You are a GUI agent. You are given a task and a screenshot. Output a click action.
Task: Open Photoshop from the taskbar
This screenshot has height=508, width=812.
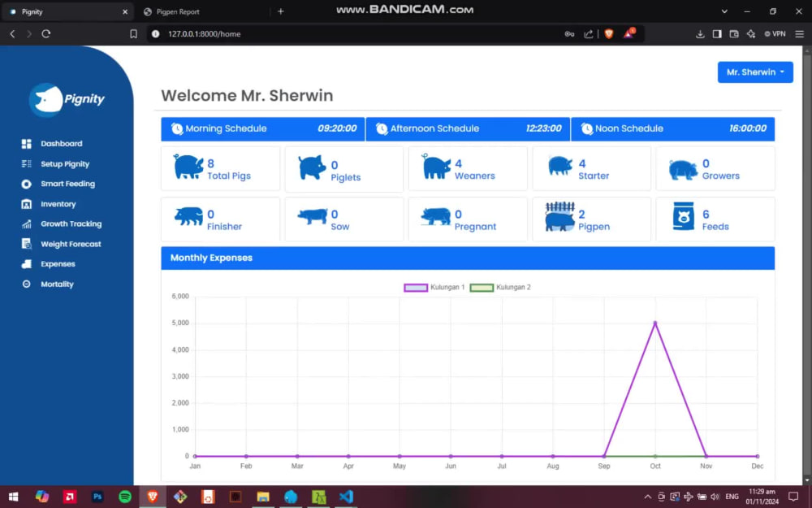97,497
